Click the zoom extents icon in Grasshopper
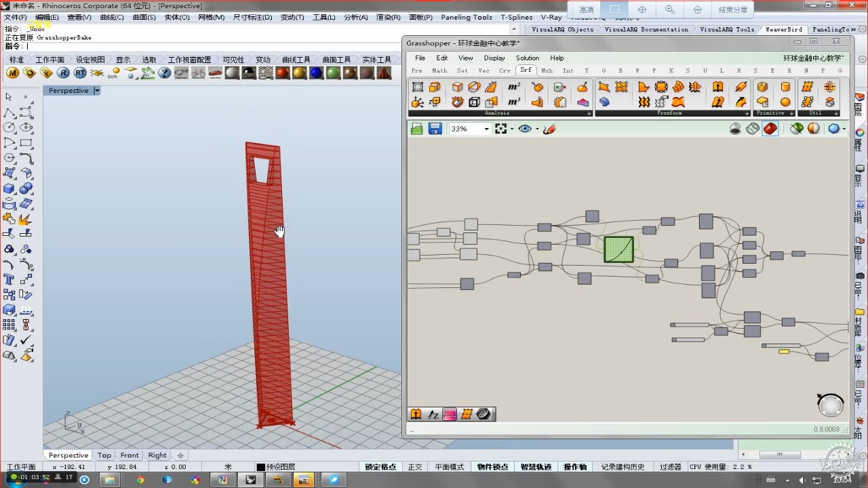 coord(501,129)
